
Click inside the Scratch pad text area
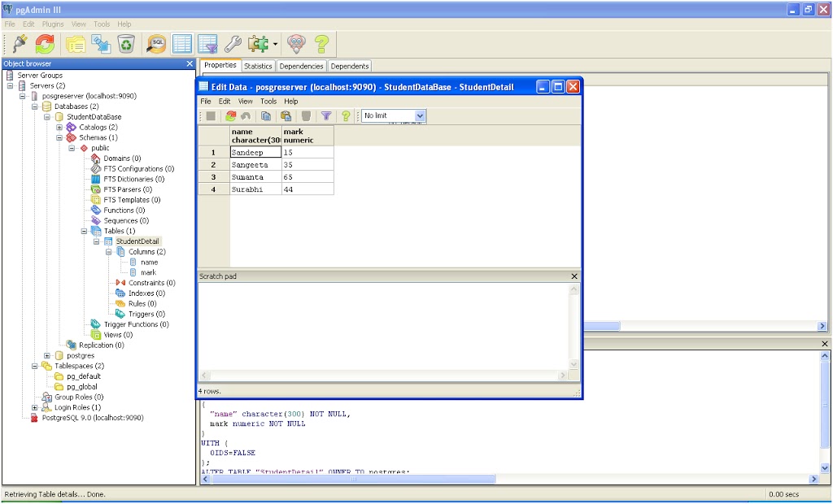[384, 325]
